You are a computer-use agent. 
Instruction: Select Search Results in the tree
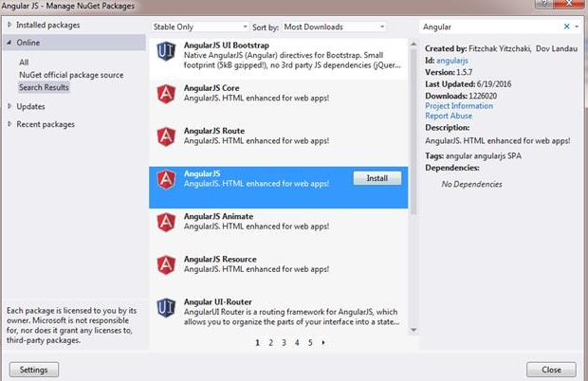tap(44, 87)
